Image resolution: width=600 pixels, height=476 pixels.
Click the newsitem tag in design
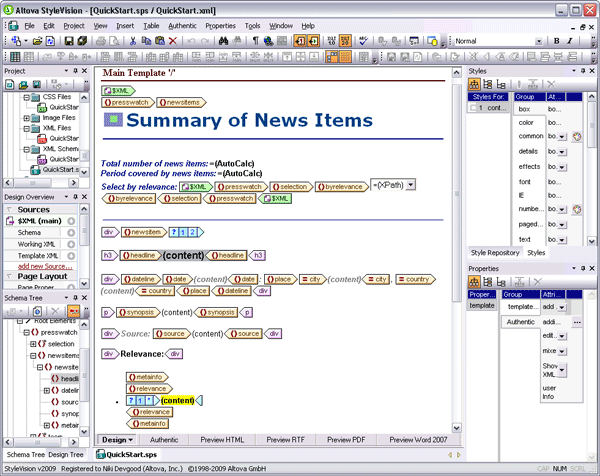[144, 232]
